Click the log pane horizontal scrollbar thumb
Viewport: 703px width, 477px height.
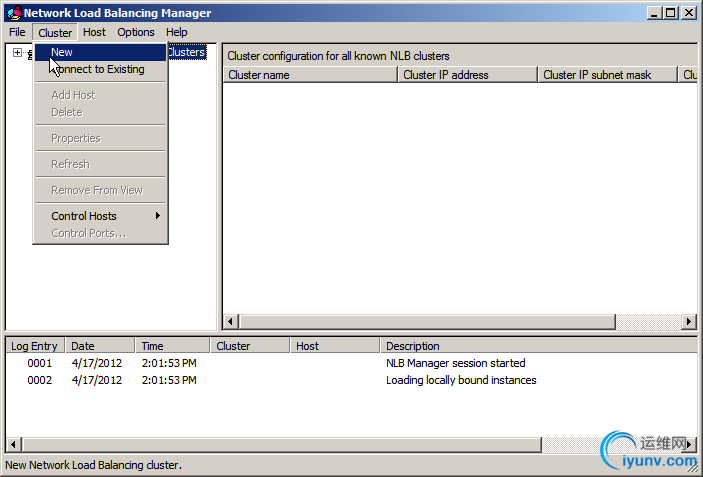pyautogui.click(x=282, y=444)
